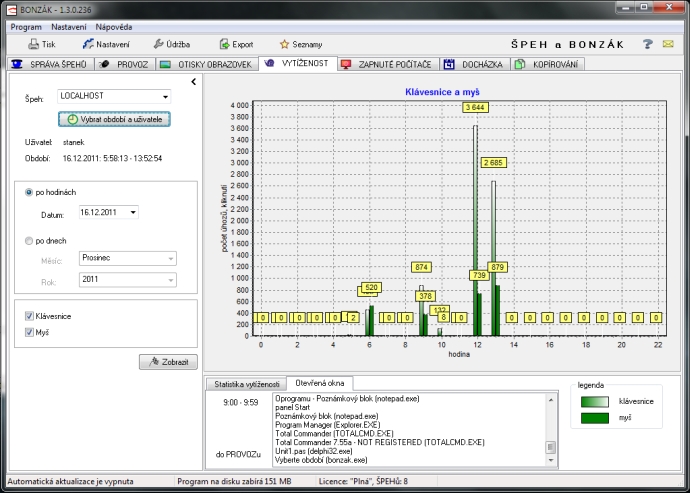Select Total Commander 7.55a NOT REGISTERED row
The image size is (690, 493).
tap(379, 442)
